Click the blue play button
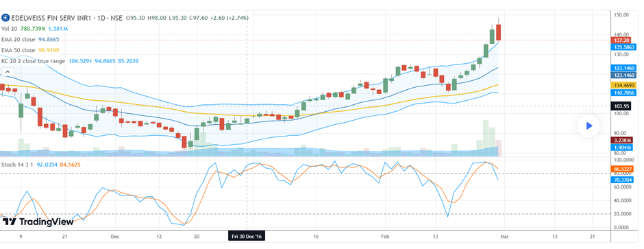Screen dimensions: 644x249 pos(589,126)
